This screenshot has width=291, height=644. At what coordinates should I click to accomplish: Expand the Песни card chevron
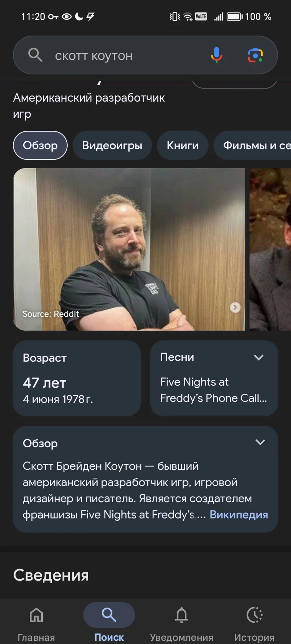tap(259, 357)
